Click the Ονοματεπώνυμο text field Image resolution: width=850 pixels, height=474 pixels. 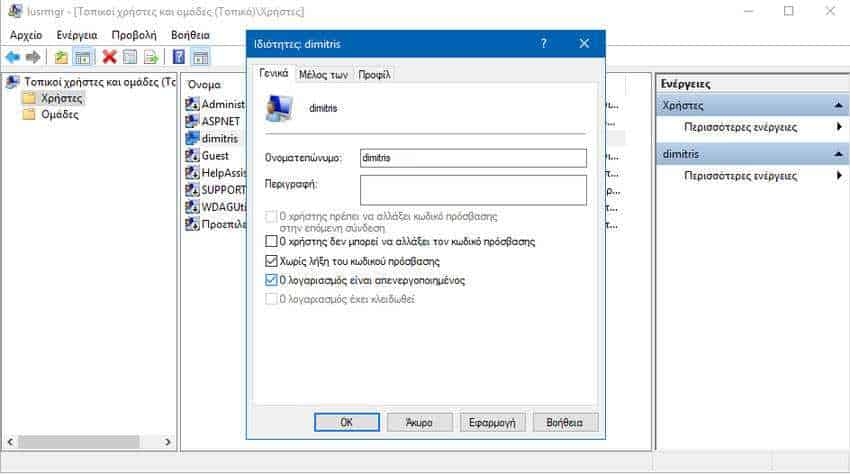pyautogui.click(x=473, y=158)
